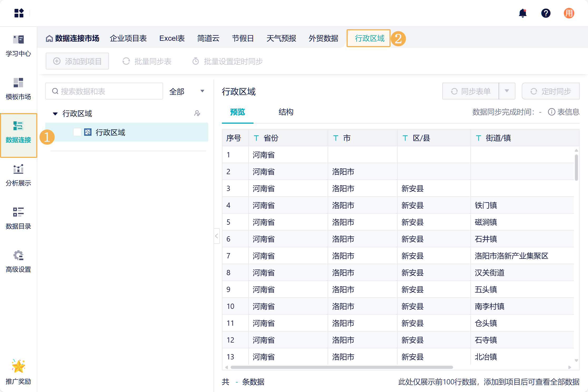The width and height of the screenshot is (588, 392).
Task: Open 学习中心 in the sidebar
Action: [18, 46]
